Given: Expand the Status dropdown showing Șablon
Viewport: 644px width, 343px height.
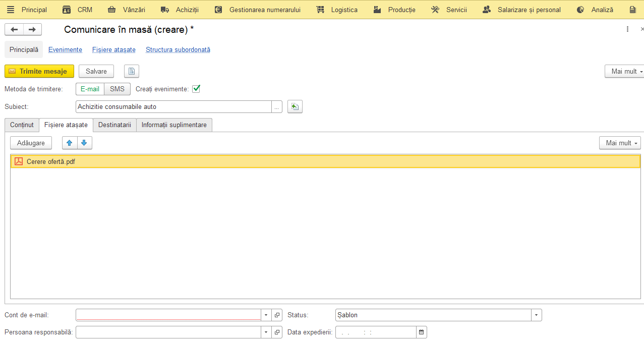Looking at the screenshot, I should point(537,315).
